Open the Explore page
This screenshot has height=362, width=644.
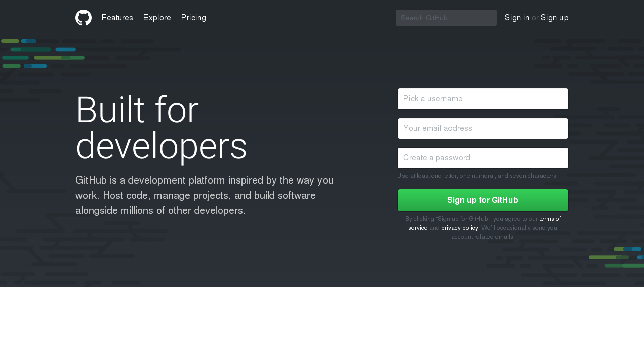point(157,18)
